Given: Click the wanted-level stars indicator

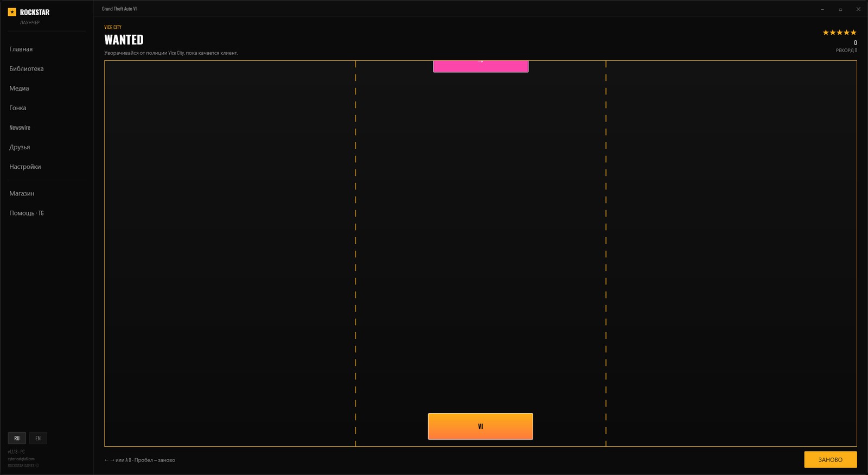Looking at the screenshot, I should [839, 33].
